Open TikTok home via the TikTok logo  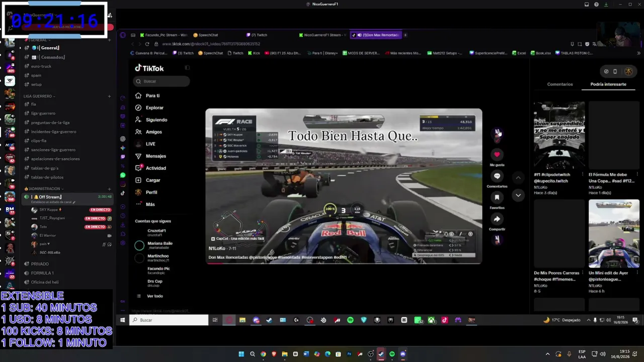point(149,68)
